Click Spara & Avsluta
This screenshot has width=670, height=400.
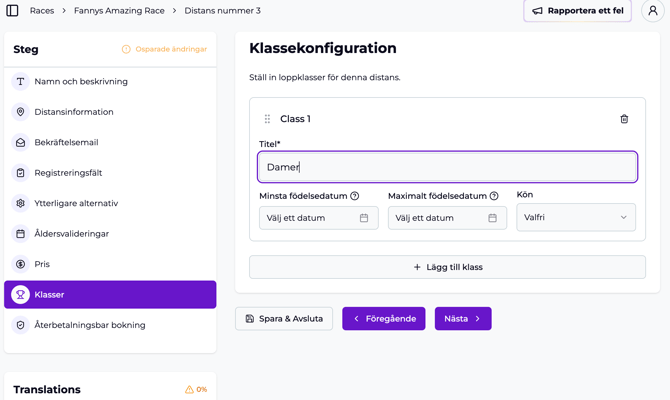click(x=284, y=319)
